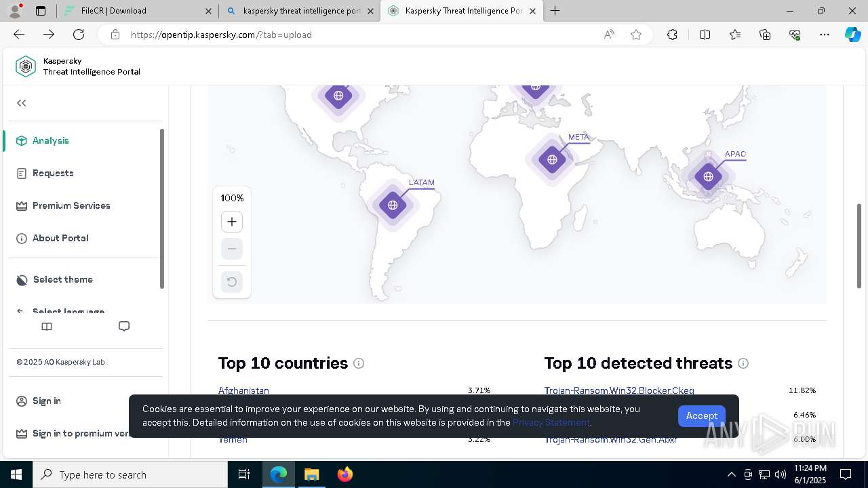Click the sidebar scrollbar
This screenshot has width=868, height=488.
[161, 209]
